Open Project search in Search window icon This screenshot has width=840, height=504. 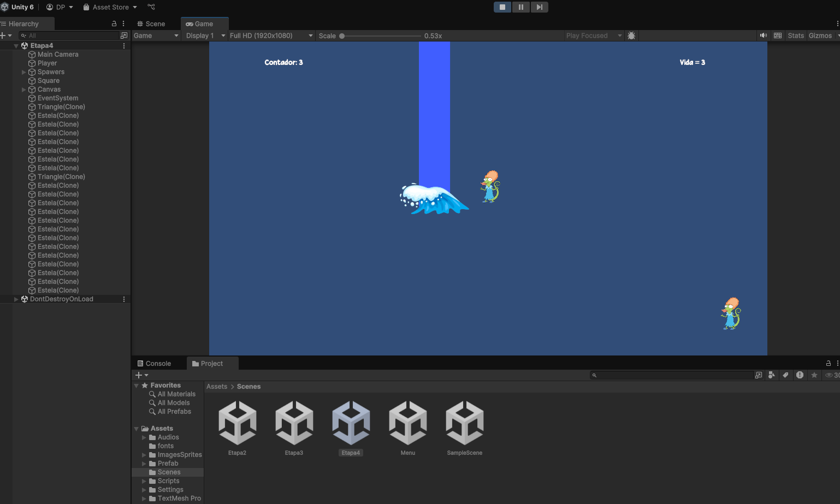pos(759,375)
